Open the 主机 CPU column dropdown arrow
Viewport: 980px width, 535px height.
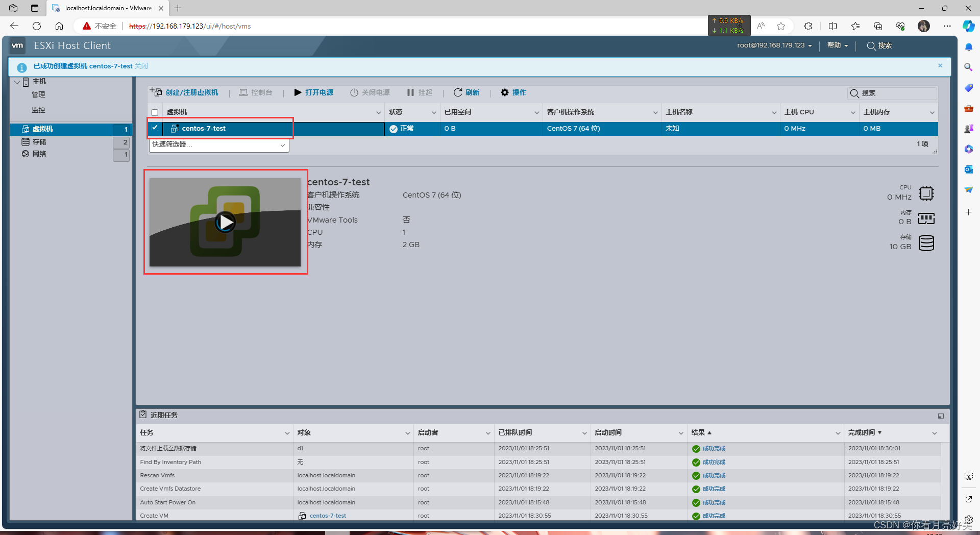coord(853,112)
